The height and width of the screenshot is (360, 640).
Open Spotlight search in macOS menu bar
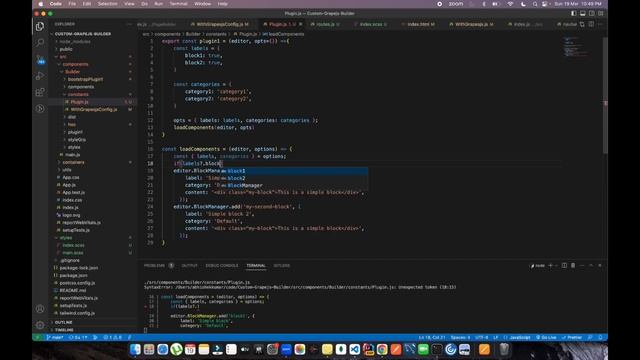point(535,4)
